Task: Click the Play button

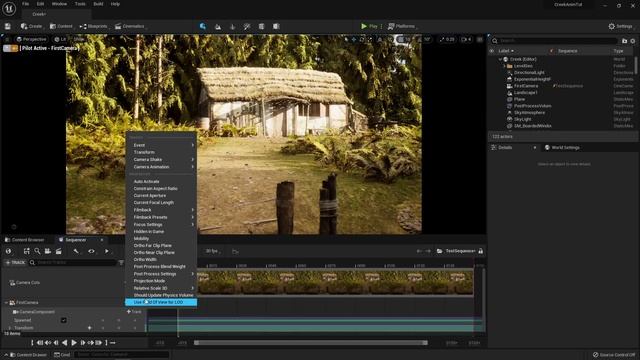Action: click(x=369, y=26)
